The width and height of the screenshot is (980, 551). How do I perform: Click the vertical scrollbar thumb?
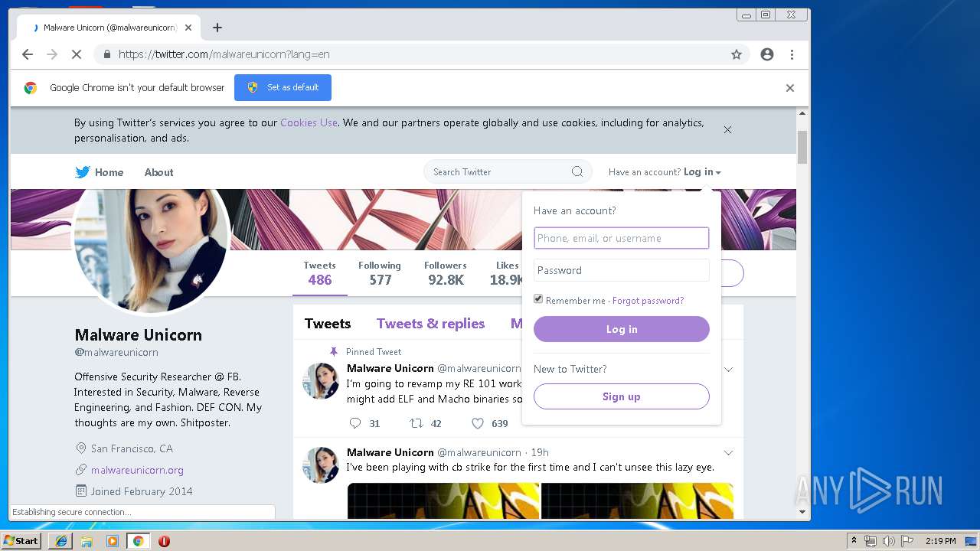coord(802,147)
